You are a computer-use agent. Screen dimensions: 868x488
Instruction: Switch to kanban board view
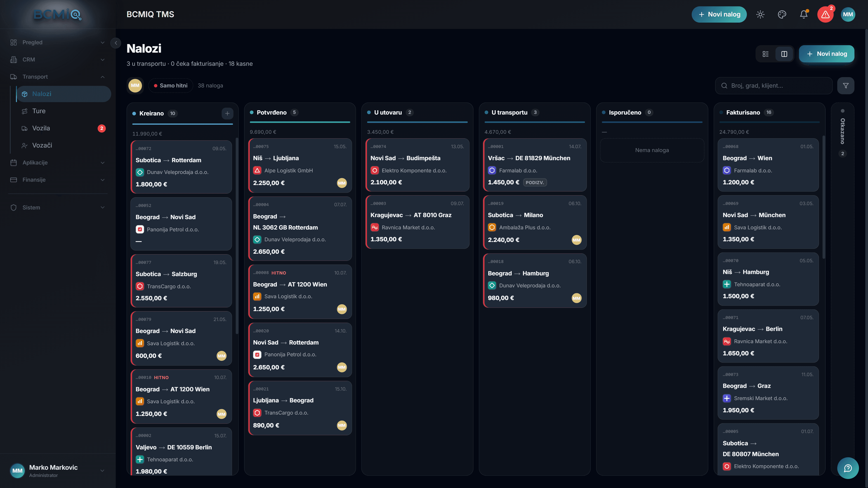pyautogui.click(x=784, y=54)
